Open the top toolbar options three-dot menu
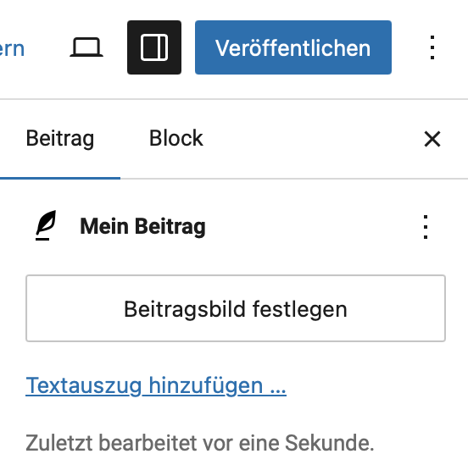This screenshot has height=476, width=468. coord(432,47)
